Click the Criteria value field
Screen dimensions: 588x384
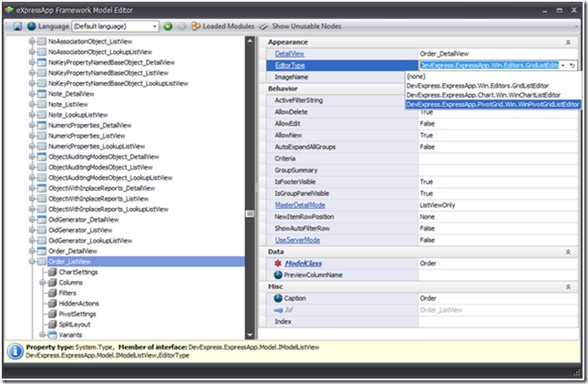point(498,159)
